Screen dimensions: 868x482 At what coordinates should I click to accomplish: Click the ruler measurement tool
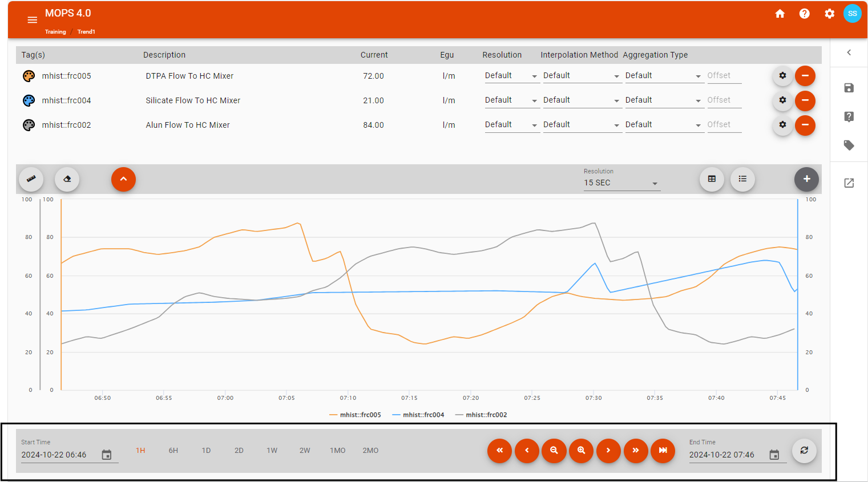click(31, 179)
